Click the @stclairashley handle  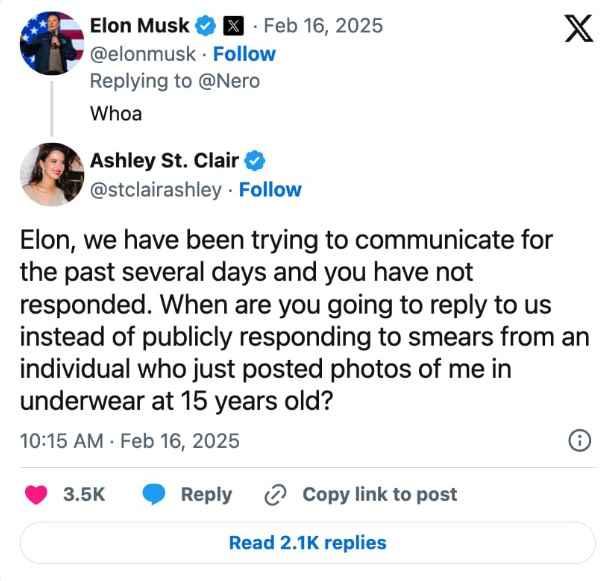pyautogui.click(x=156, y=189)
